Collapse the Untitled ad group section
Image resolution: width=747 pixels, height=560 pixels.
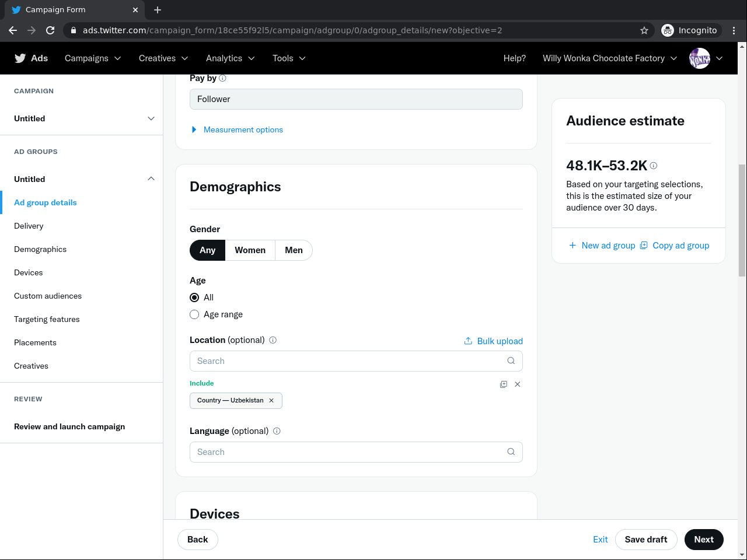(151, 179)
